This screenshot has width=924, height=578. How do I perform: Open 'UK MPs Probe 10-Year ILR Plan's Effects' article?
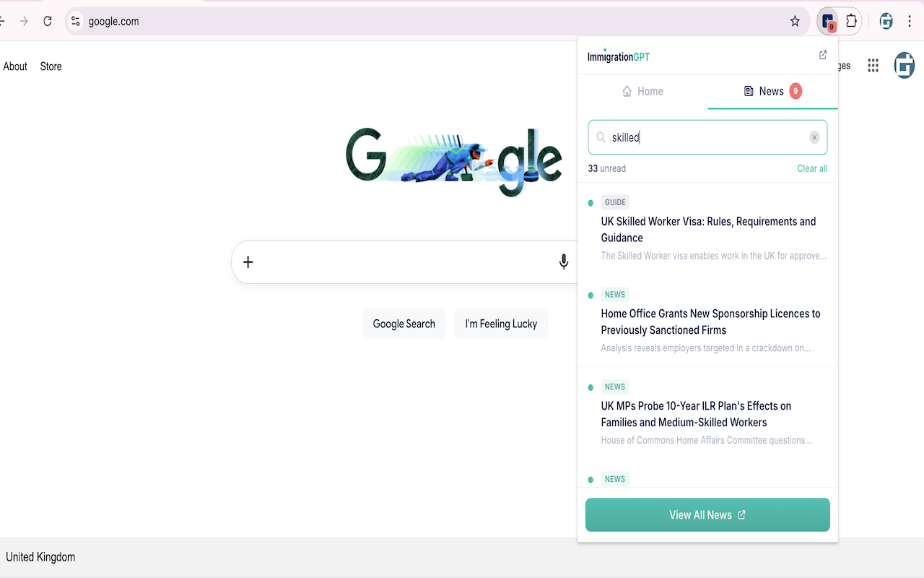pos(696,414)
